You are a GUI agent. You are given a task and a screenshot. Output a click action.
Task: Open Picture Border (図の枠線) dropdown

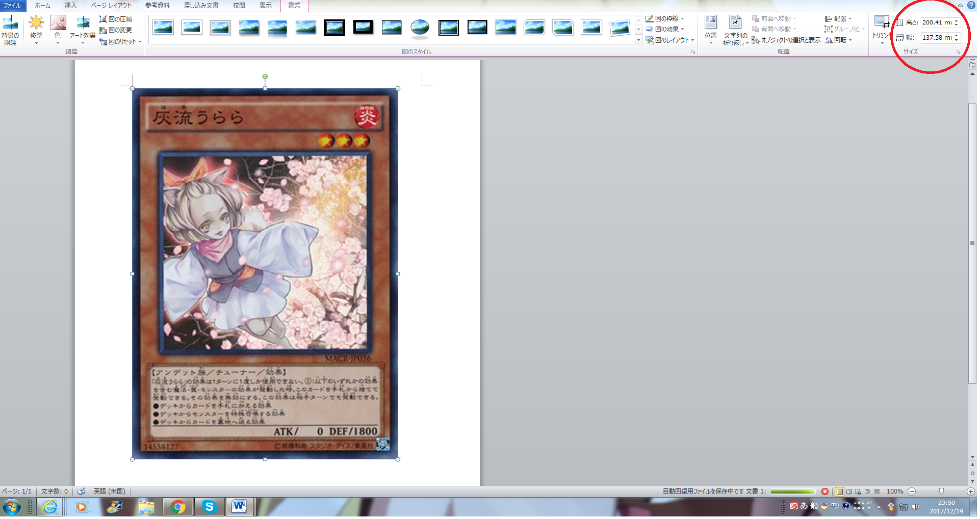665,19
